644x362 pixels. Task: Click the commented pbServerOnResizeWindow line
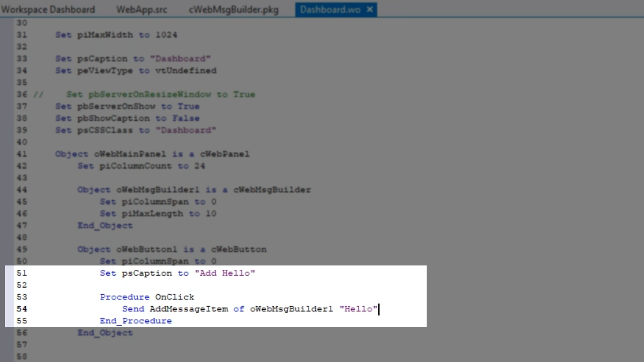coord(160,95)
